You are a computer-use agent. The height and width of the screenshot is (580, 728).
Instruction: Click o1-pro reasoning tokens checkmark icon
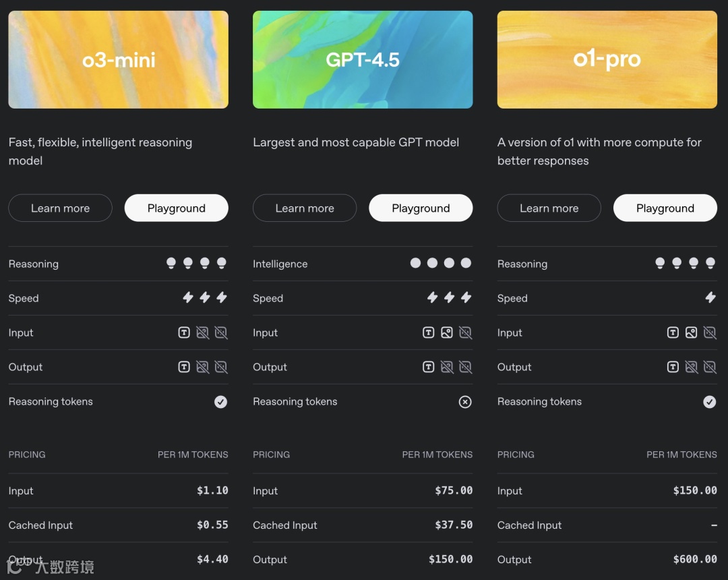click(x=709, y=402)
